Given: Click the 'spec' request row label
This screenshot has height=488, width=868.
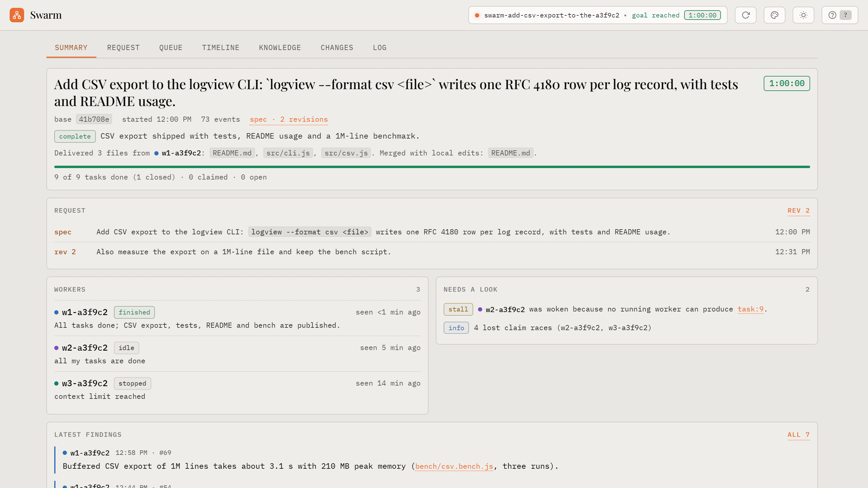Looking at the screenshot, I should tap(63, 232).
